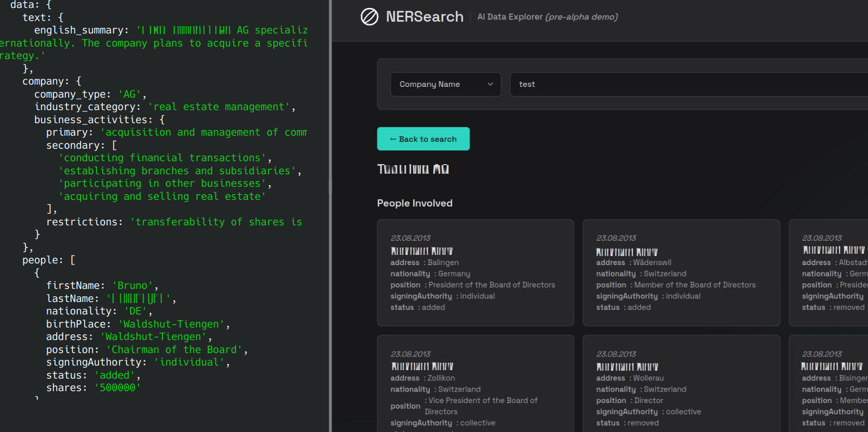
Task: Click 'President of the Board of Directors' text
Action: 492,285
